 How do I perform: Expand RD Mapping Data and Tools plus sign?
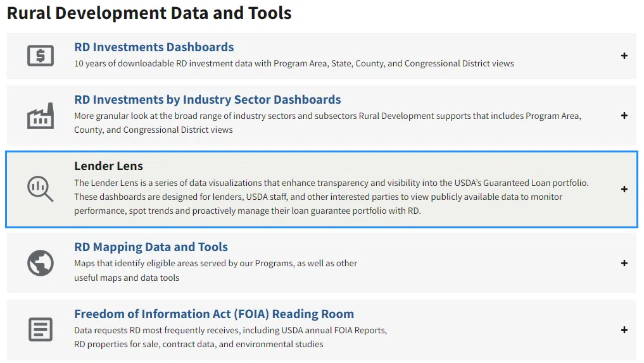pyautogui.click(x=624, y=263)
